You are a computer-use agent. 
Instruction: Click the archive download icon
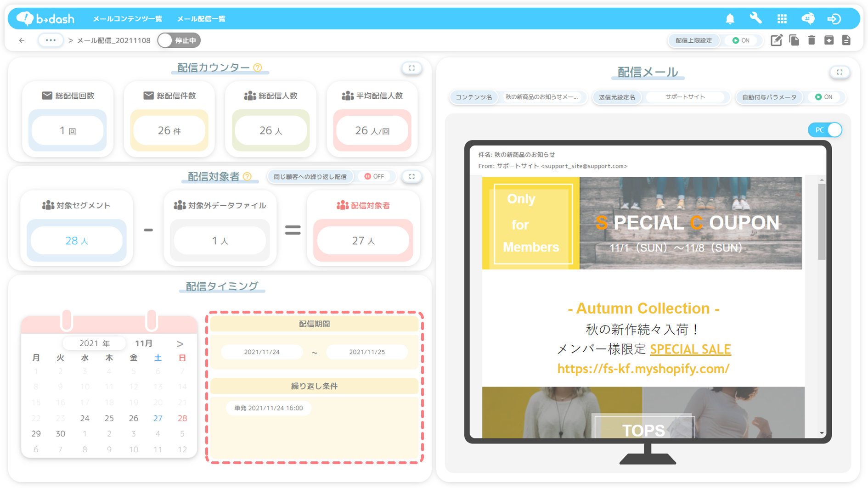(829, 40)
